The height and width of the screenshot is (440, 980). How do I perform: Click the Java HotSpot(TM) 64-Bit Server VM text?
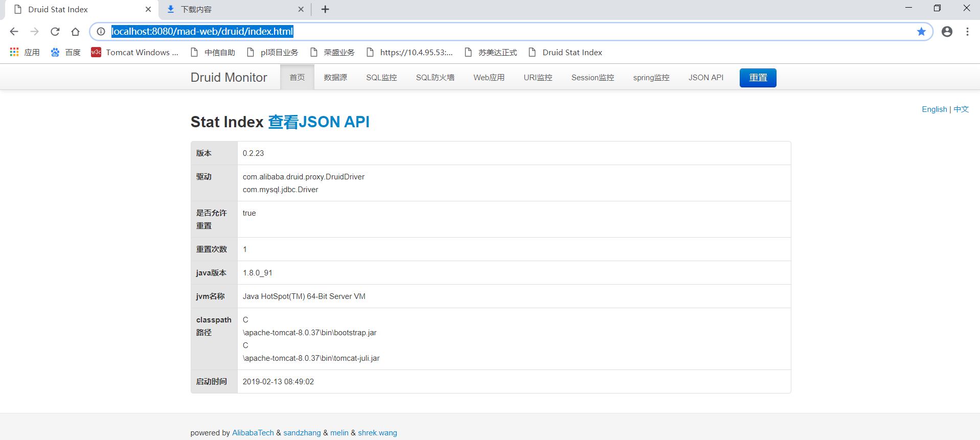pos(304,296)
